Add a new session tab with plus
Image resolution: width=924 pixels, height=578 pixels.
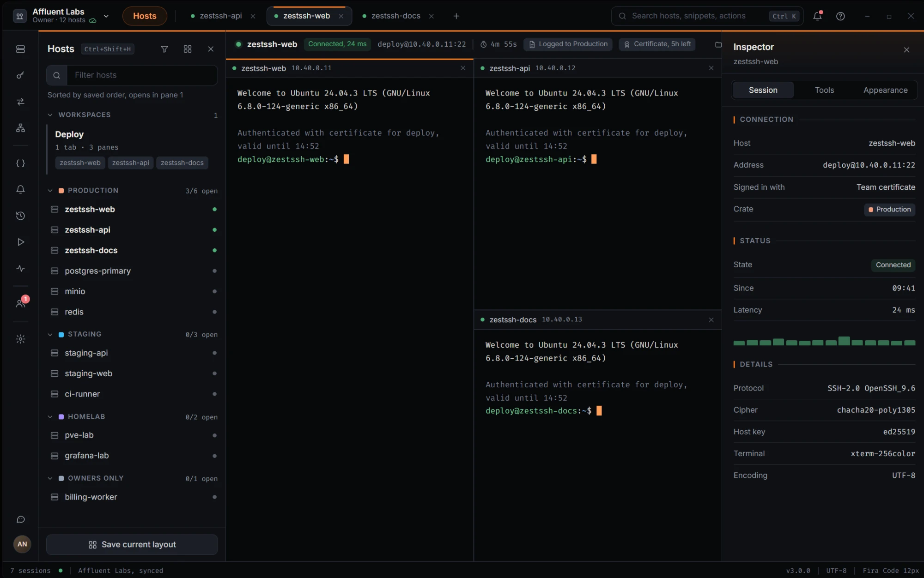[x=456, y=16]
